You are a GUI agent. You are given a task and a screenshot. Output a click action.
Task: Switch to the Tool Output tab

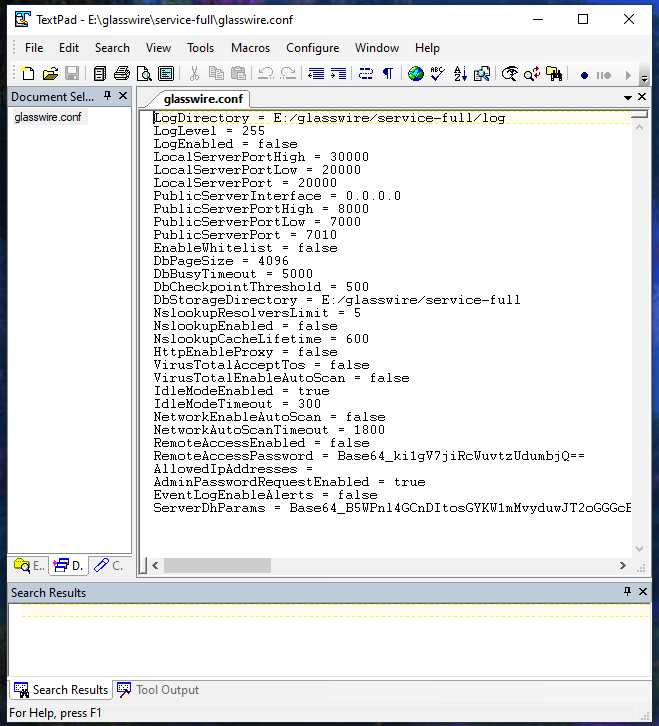pos(158,690)
